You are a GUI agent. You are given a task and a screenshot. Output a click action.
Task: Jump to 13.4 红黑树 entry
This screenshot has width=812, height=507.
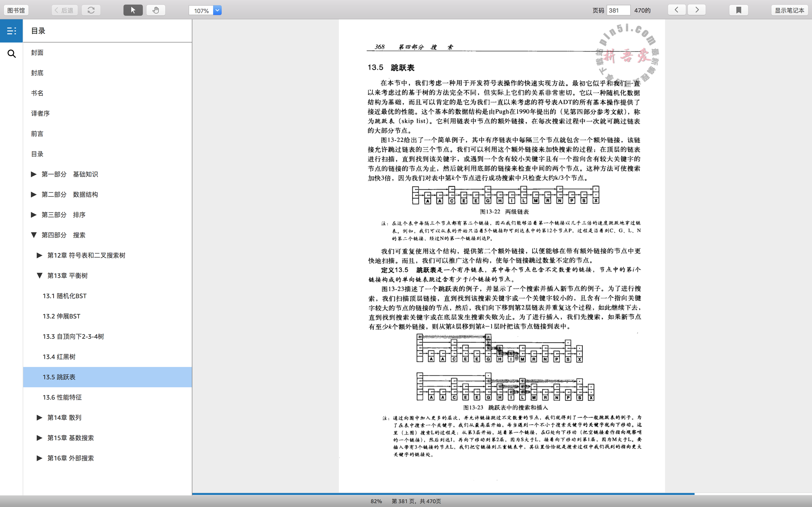point(59,357)
